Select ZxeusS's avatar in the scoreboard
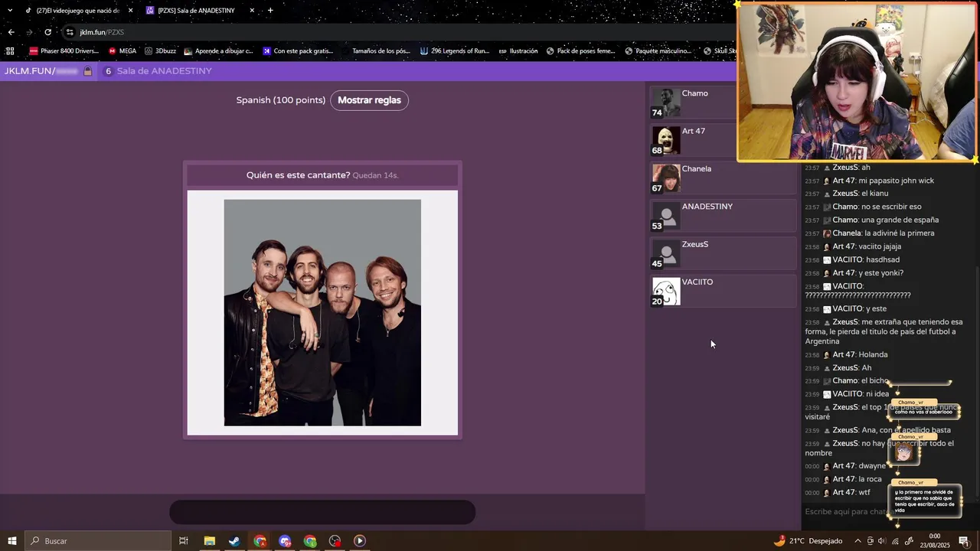The image size is (980, 551). pos(666,253)
